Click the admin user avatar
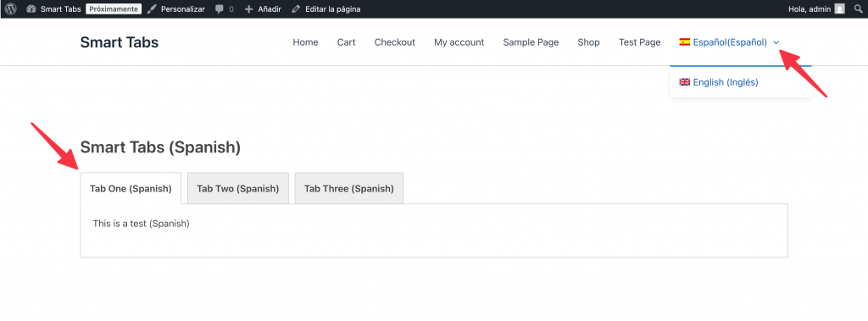 tap(840, 8)
